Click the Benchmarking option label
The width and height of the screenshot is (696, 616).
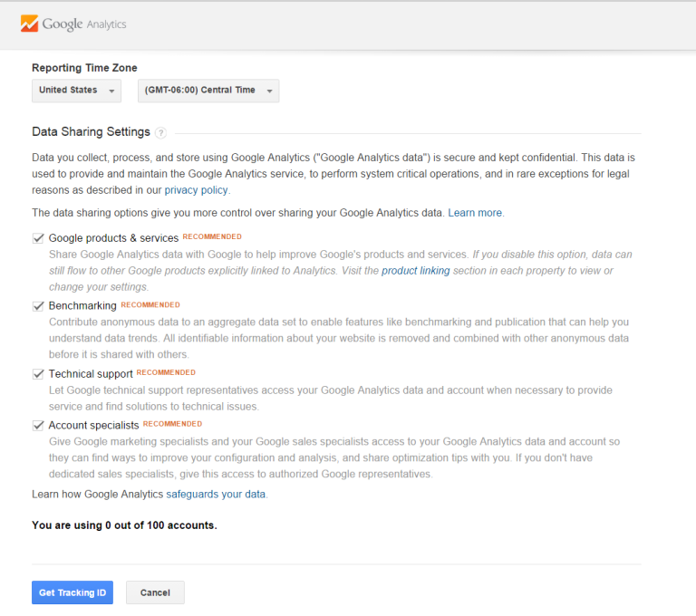(x=82, y=306)
